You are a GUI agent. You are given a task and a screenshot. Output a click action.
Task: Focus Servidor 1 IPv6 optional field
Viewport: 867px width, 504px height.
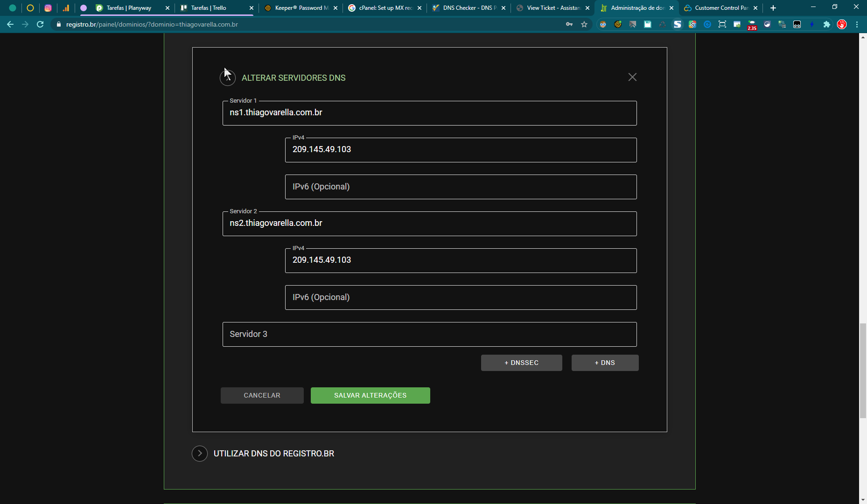461,187
